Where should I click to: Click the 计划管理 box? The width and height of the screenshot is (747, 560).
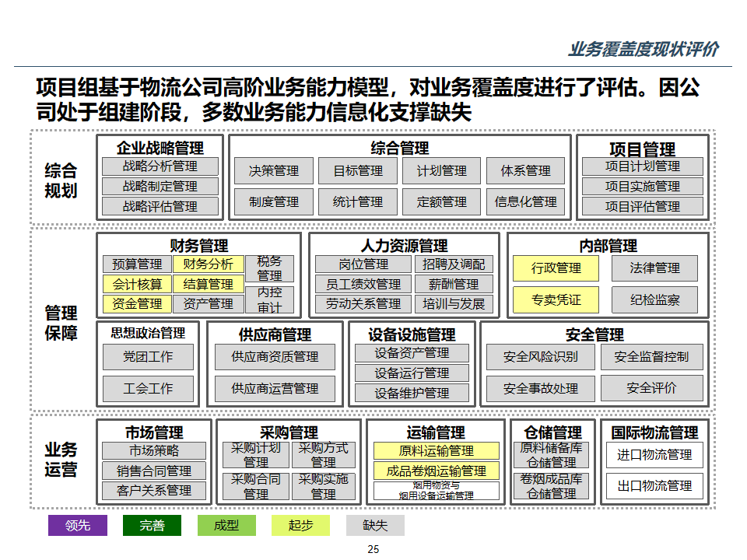point(442,170)
